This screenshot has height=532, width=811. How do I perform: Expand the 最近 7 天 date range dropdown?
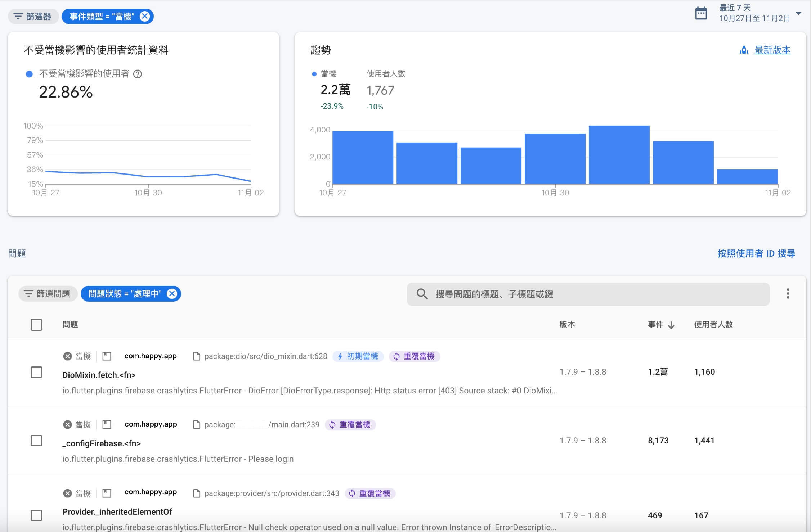(x=798, y=13)
